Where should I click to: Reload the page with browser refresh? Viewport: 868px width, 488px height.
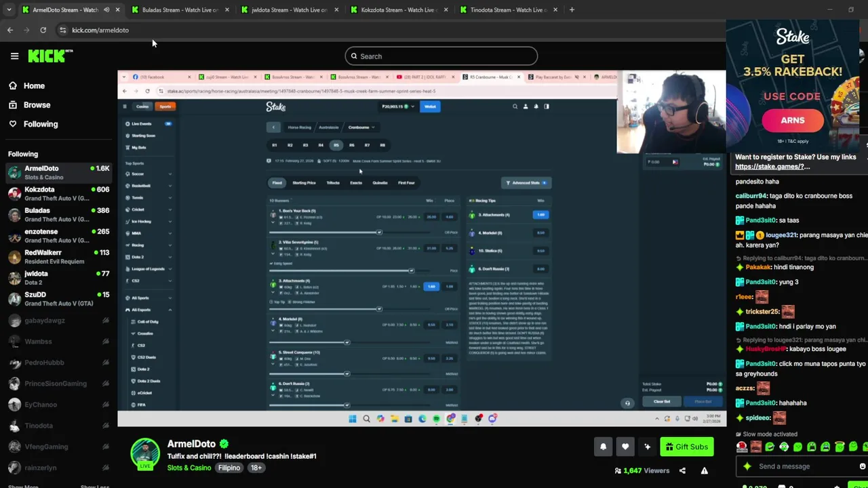point(43,30)
